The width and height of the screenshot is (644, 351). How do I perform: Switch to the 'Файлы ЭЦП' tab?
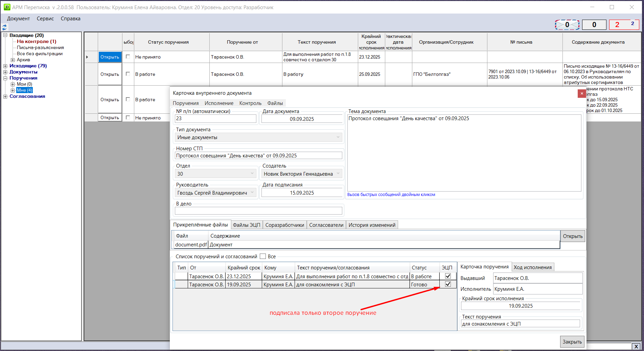coord(247,225)
